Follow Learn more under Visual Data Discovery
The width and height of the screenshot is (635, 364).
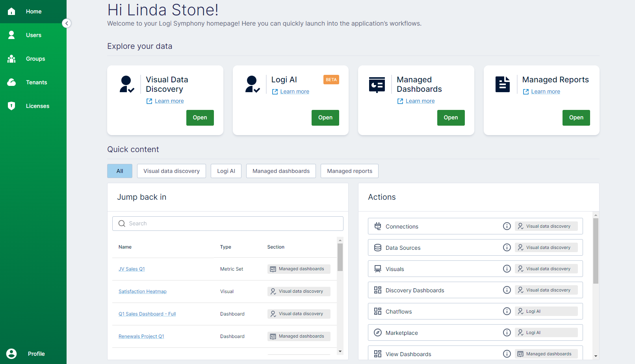click(x=169, y=101)
